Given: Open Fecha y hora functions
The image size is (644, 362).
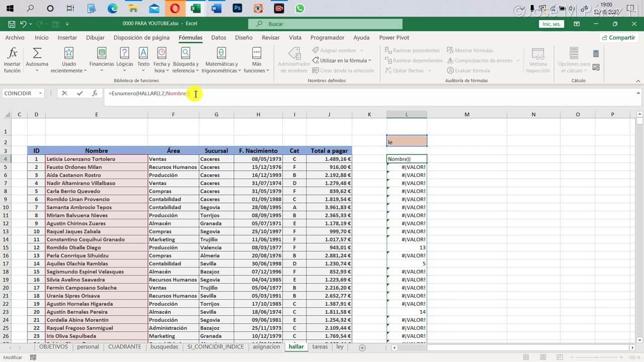Looking at the screenshot, I should click(x=162, y=60).
